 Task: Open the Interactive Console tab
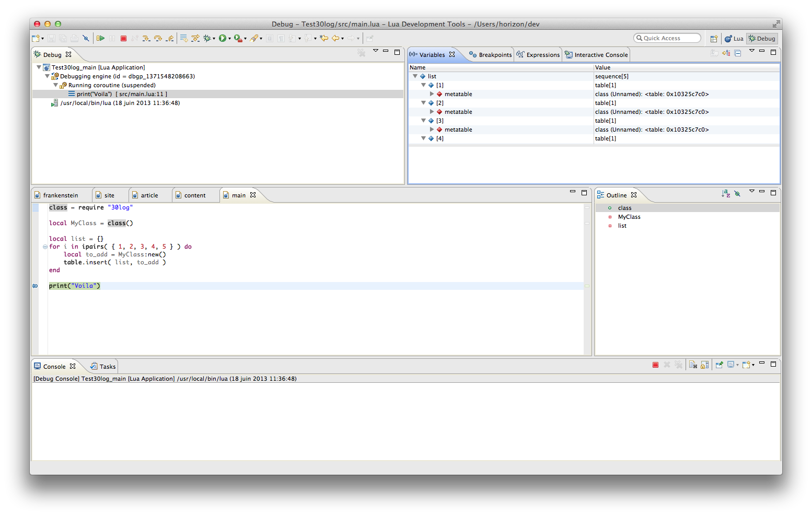point(596,55)
